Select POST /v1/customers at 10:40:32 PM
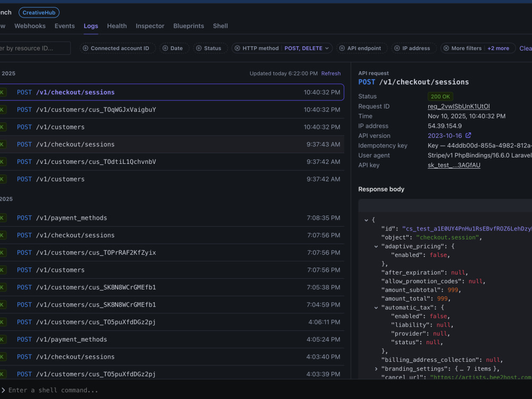This screenshot has height=399, width=532. coord(171,127)
